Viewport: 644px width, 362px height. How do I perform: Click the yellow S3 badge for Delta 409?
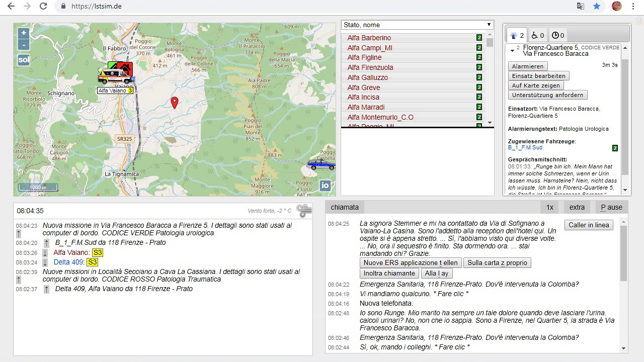[x=92, y=262]
